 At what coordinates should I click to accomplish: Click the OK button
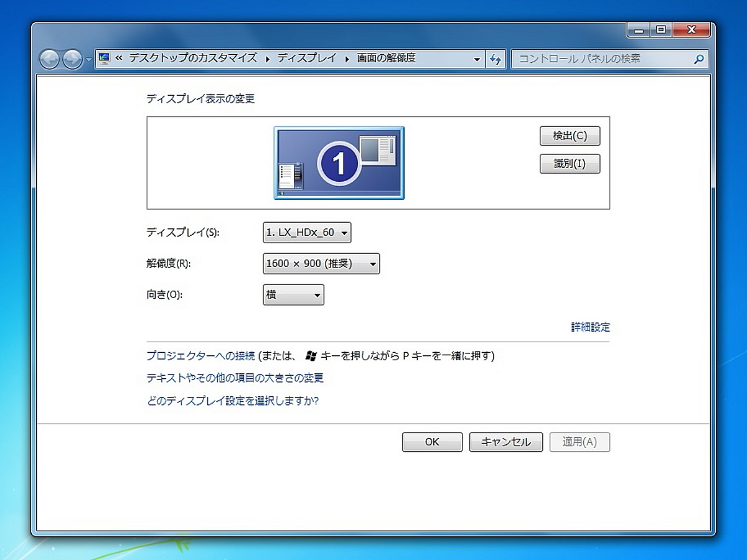click(432, 442)
